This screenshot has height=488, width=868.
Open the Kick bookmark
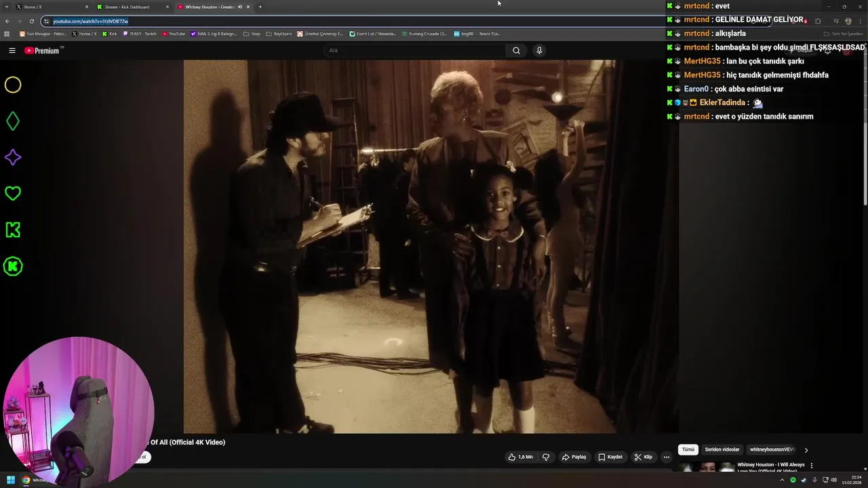[110, 33]
